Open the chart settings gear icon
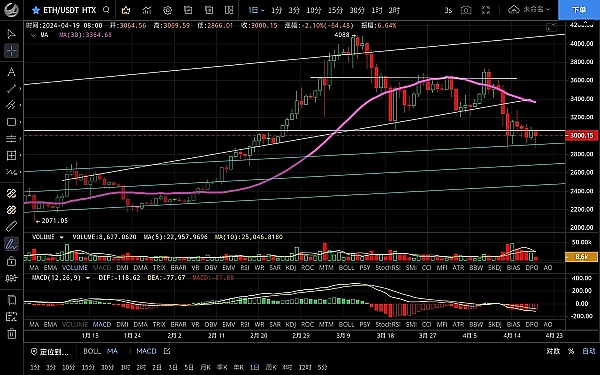The image size is (600, 375). [167, 10]
